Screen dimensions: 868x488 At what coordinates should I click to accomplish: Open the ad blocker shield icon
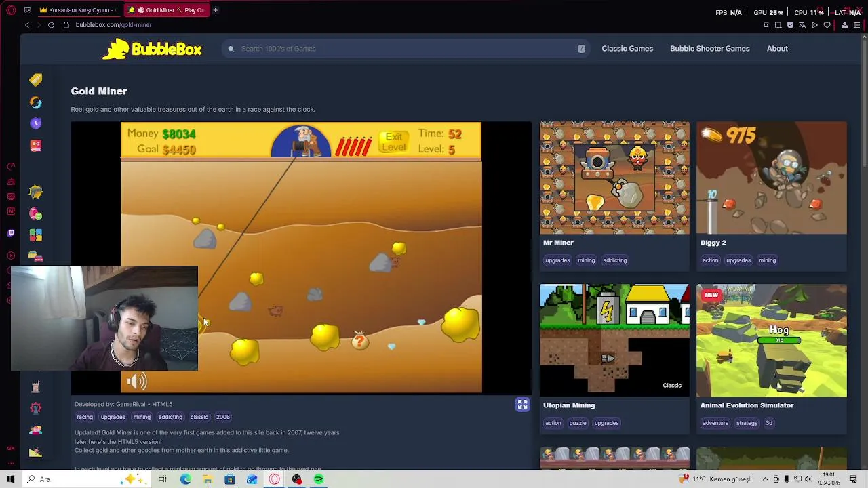(790, 25)
